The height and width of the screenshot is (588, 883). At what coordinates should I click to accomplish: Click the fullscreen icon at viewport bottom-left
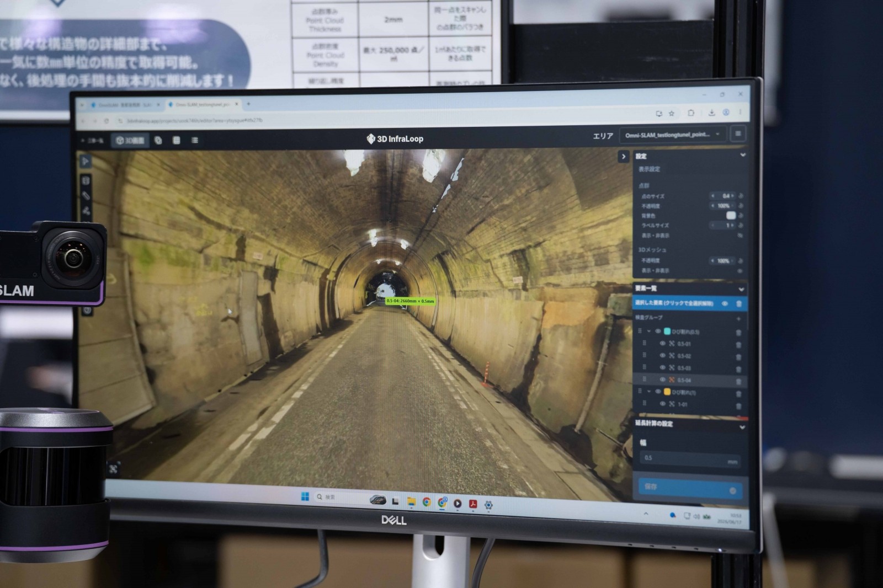pyautogui.click(x=114, y=469)
